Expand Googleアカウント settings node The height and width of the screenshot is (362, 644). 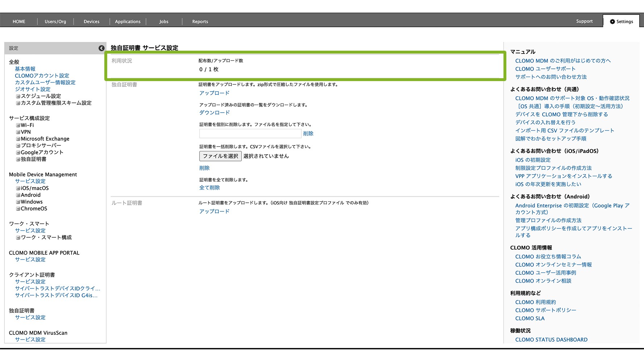tap(18, 152)
